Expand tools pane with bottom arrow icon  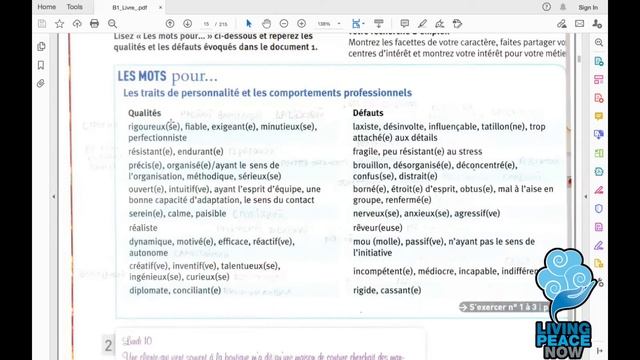point(600,351)
